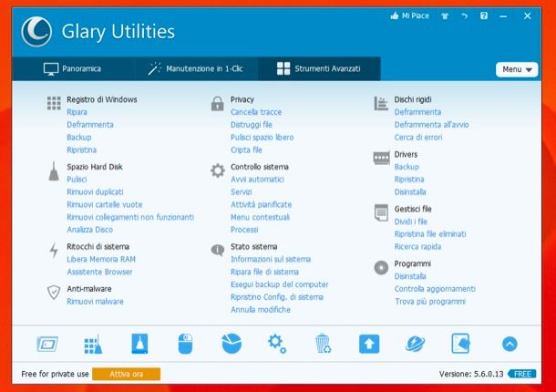Open Distruggi file link
The height and width of the screenshot is (392, 556).
click(252, 125)
